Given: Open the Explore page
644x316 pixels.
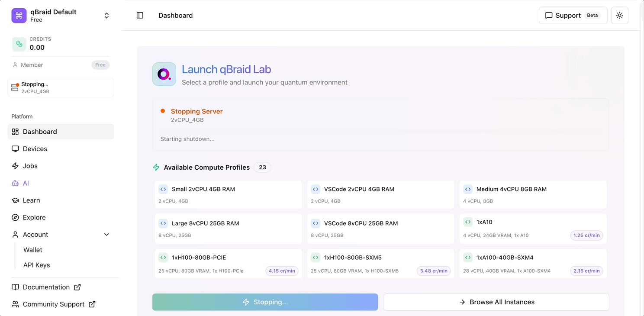Looking at the screenshot, I should coord(61,217).
